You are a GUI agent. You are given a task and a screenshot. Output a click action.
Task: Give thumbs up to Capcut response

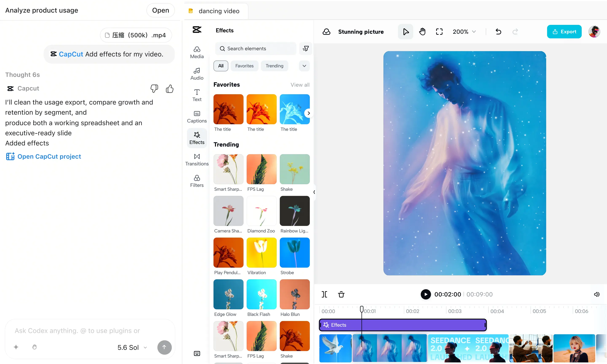[169, 89]
